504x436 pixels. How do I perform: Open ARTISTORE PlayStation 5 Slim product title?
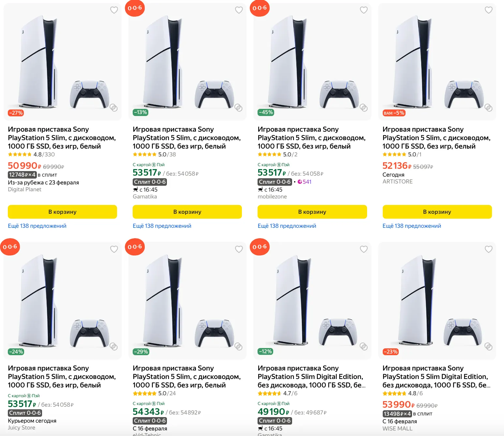click(436, 138)
